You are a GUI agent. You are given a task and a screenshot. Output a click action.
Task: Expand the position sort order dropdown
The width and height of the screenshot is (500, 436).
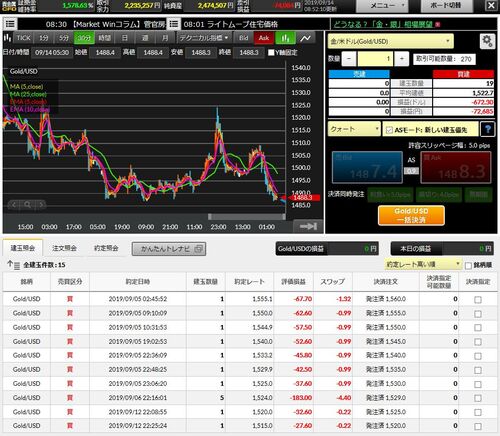(x=423, y=265)
